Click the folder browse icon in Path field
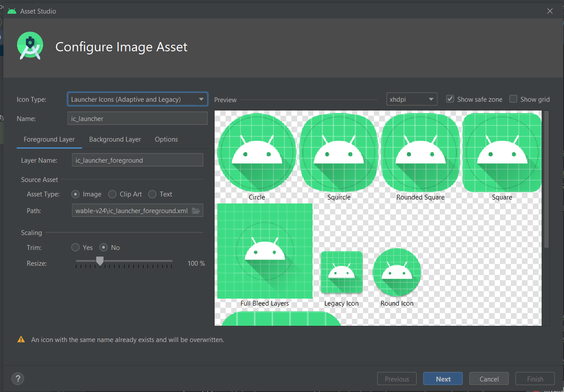Viewport: 564px width, 392px height. 196,211
